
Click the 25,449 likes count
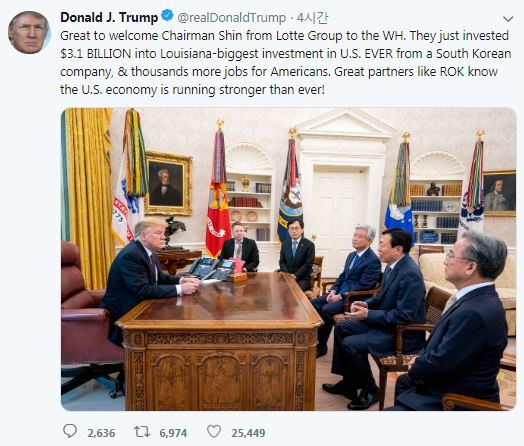[x=248, y=433]
